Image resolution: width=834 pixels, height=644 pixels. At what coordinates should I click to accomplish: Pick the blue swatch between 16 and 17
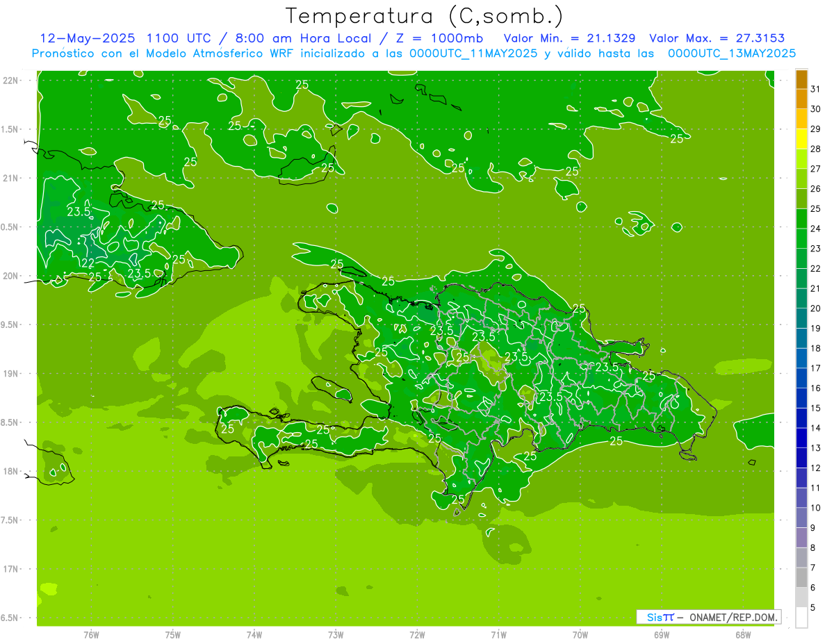click(802, 379)
